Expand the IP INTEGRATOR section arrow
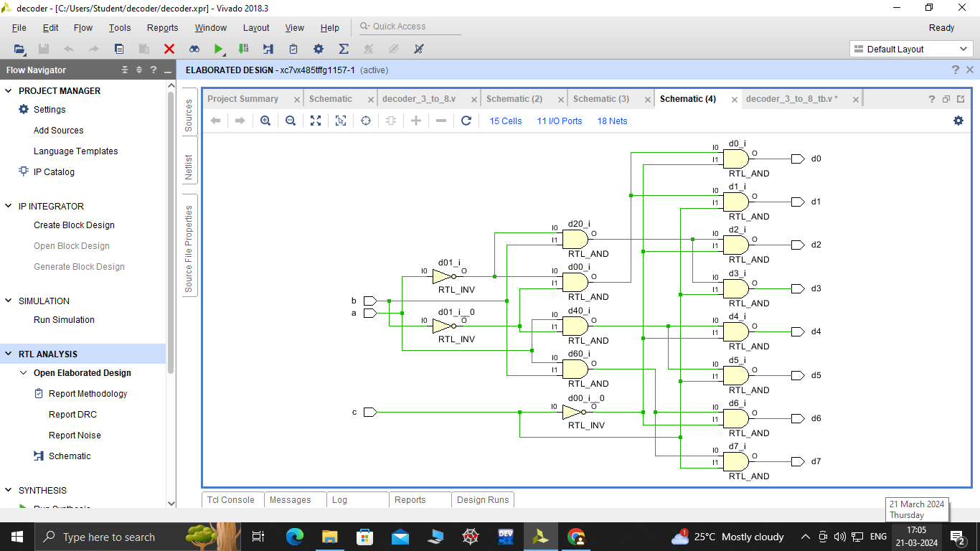This screenshot has height=551, width=980. [x=9, y=206]
